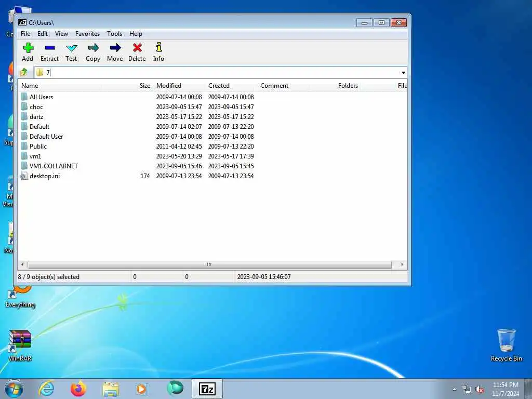
Task: Click the modified date 2023-05-20 13:29
Action: click(179, 156)
